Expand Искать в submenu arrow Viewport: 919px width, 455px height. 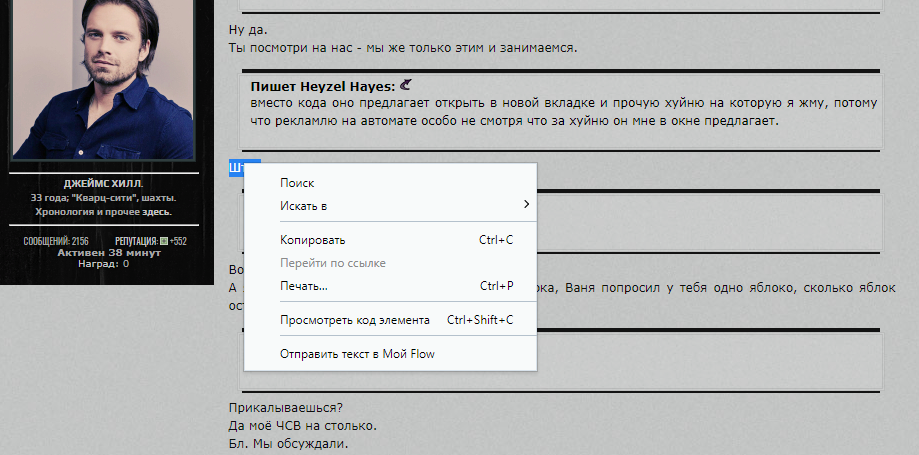[x=526, y=205]
